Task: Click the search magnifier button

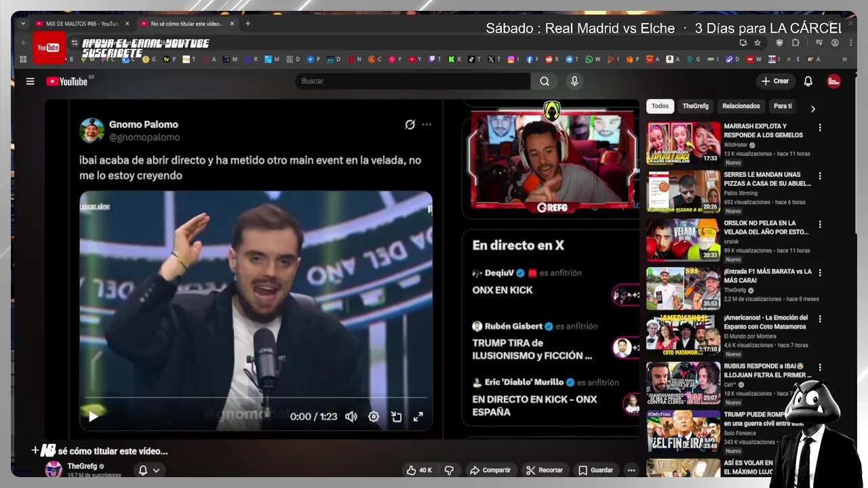Action: click(x=545, y=81)
